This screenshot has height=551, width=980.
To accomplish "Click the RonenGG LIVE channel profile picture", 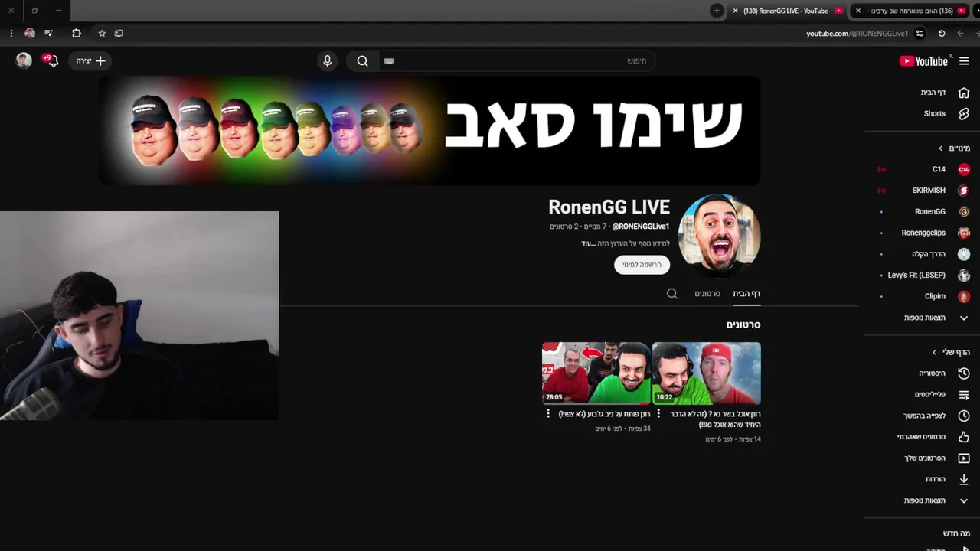I will [720, 235].
